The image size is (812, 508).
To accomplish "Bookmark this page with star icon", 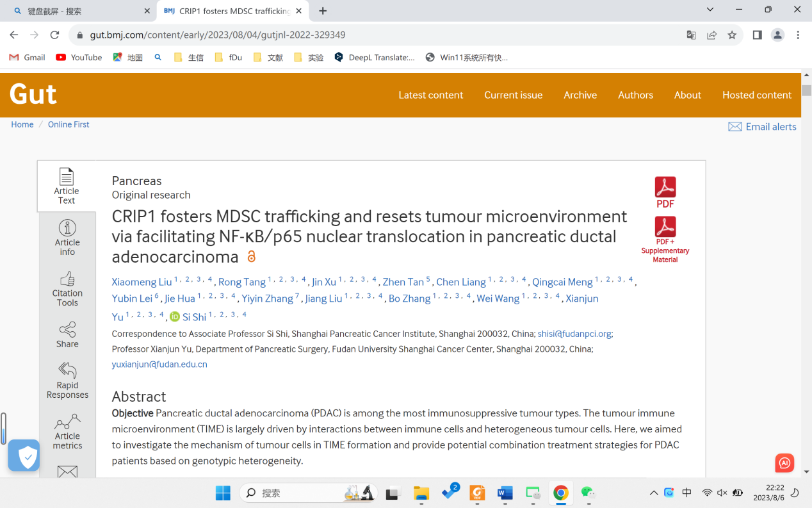I will 732,35.
